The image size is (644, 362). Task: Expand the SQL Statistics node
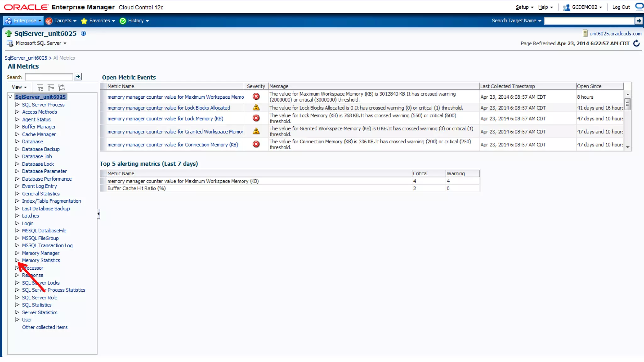[x=17, y=304]
